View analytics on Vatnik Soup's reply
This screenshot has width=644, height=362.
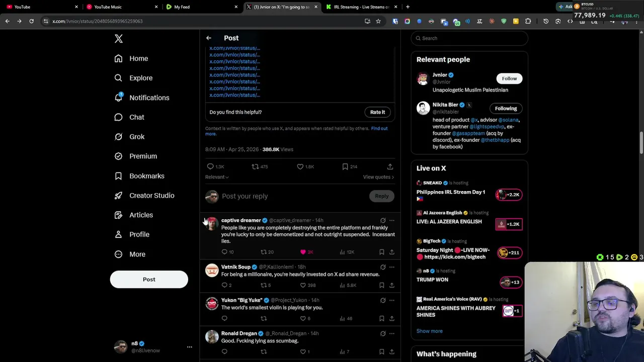(x=347, y=285)
